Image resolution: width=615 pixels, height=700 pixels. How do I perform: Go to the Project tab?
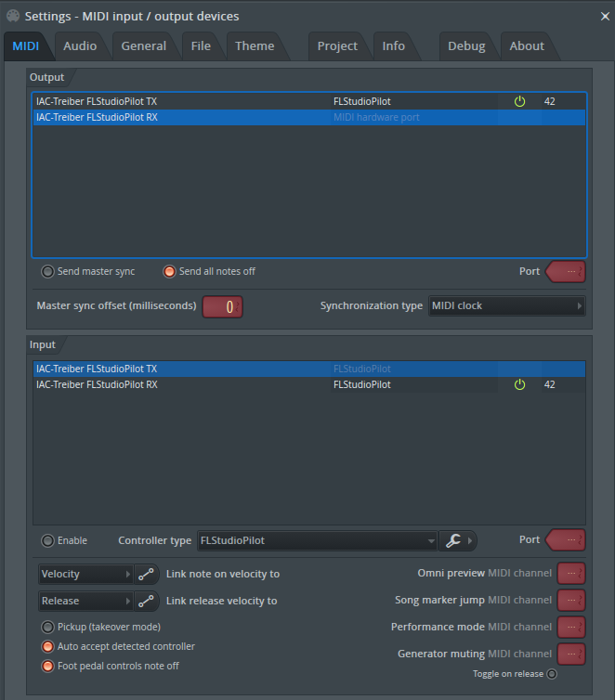(x=337, y=46)
